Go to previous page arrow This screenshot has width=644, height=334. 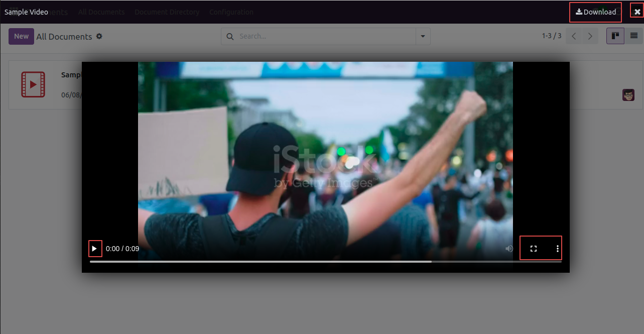click(x=574, y=36)
